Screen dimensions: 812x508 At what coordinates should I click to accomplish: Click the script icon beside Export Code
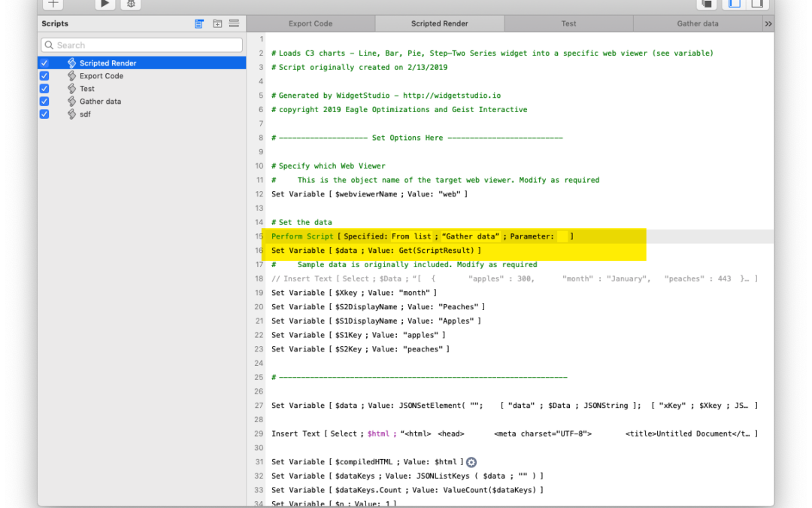coord(71,76)
